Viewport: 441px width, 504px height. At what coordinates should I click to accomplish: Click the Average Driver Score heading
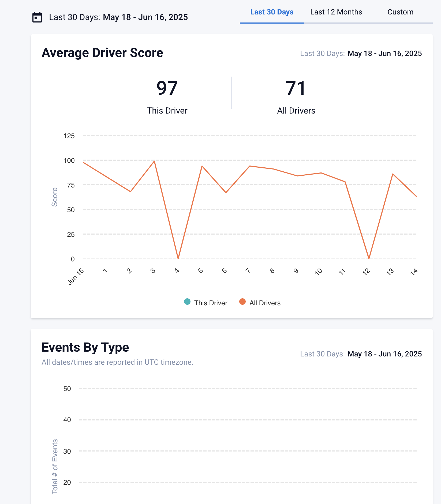pyautogui.click(x=102, y=53)
